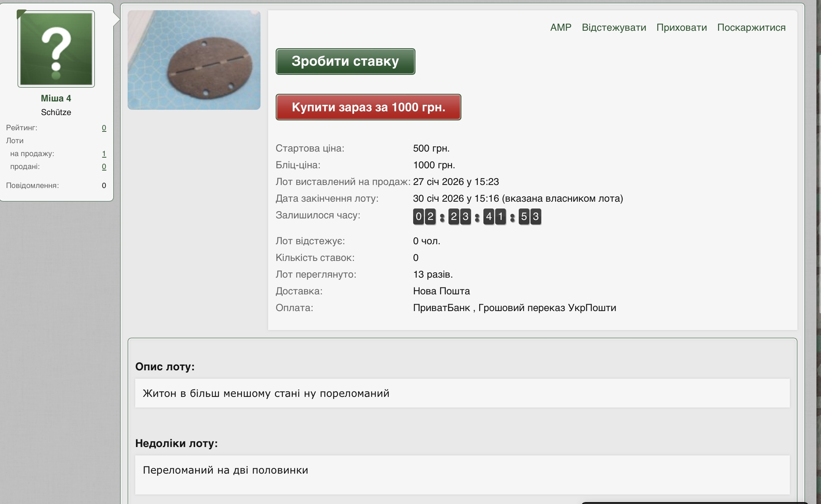Open the продані lots count

pyautogui.click(x=104, y=167)
